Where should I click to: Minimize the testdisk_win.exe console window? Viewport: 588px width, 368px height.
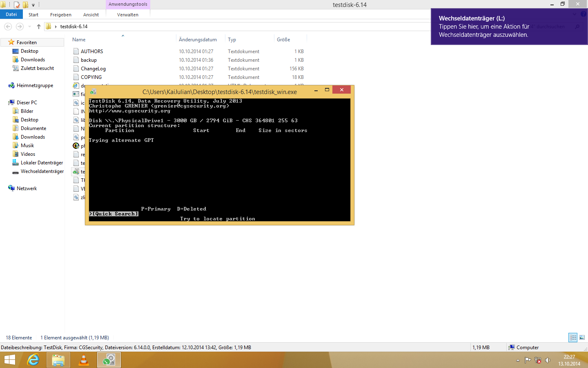click(x=316, y=90)
